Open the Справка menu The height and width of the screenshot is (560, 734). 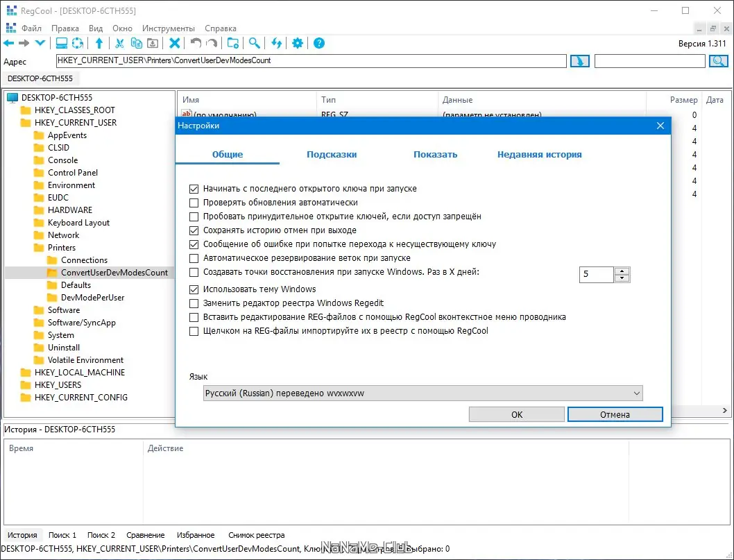tap(221, 28)
